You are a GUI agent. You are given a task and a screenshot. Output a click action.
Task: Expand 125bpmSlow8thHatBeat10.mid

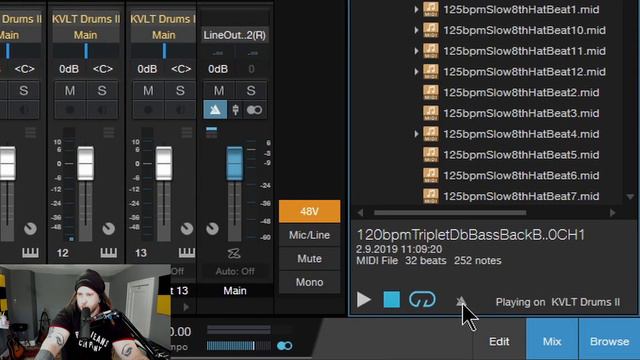coord(416,30)
